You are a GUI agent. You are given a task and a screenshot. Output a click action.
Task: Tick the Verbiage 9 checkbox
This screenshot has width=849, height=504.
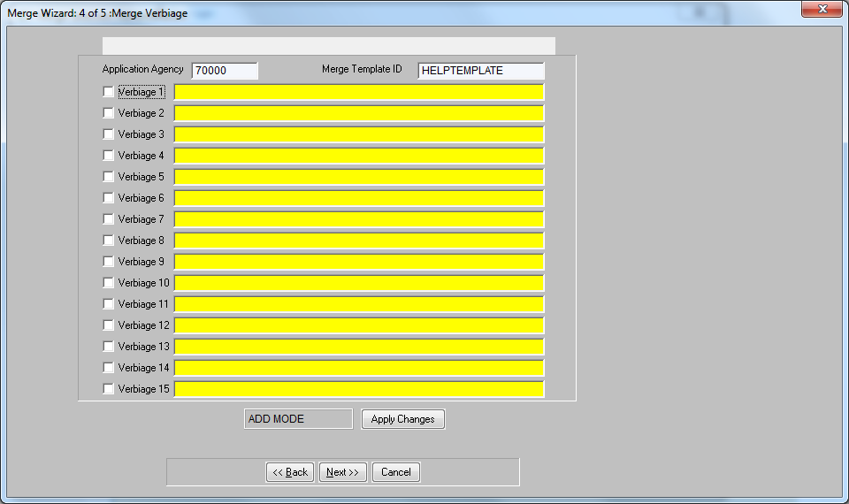[x=108, y=262]
